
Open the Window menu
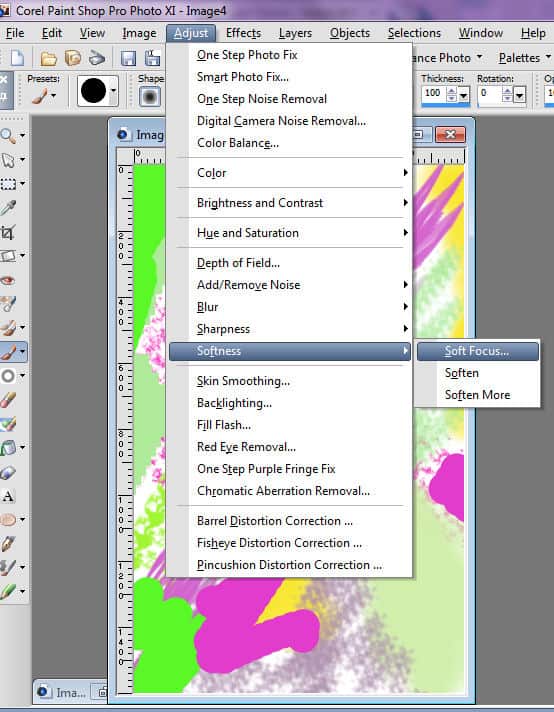(480, 33)
